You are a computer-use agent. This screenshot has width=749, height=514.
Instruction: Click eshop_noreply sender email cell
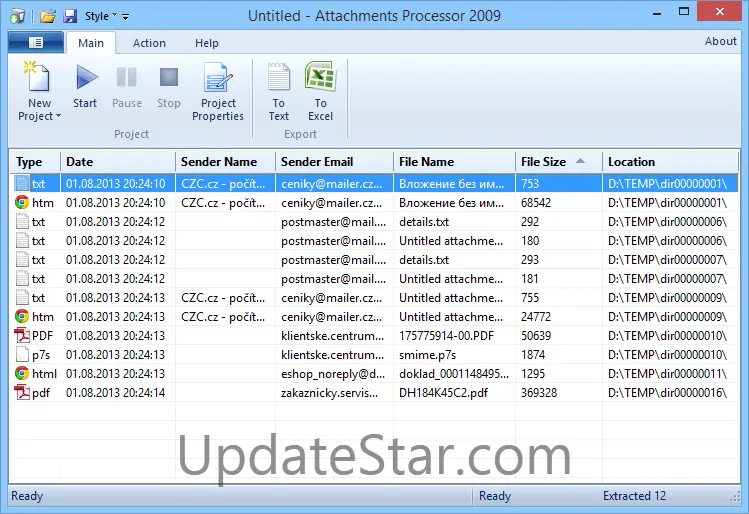[333, 374]
